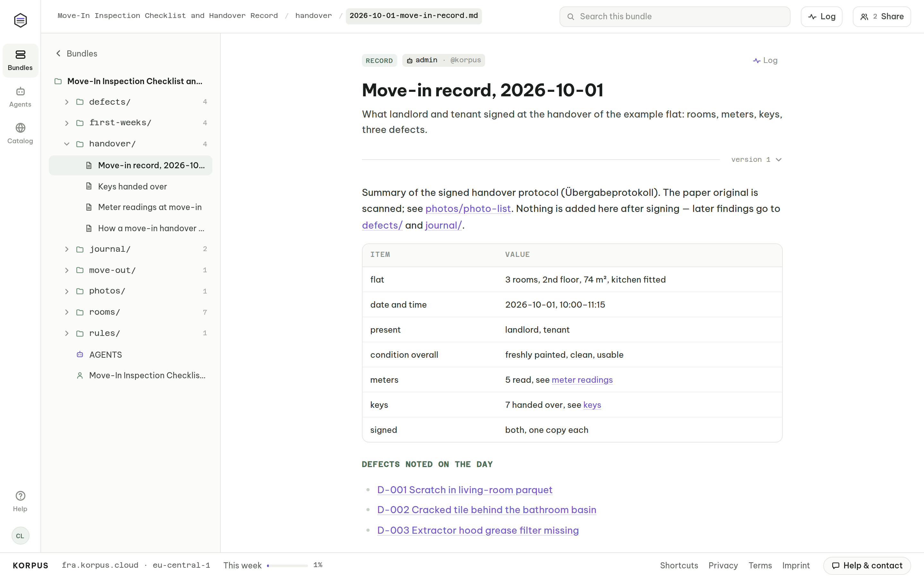Click the rooms/ folder icon

point(80,312)
